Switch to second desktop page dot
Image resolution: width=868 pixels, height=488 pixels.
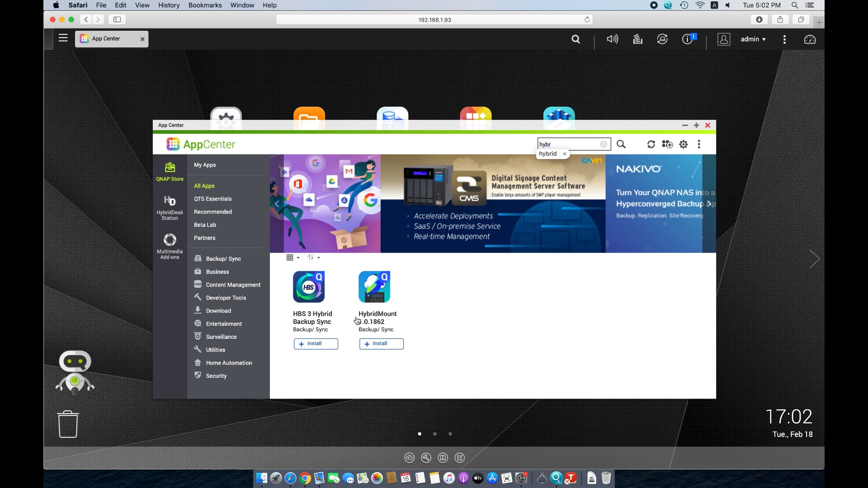coord(435,434)
